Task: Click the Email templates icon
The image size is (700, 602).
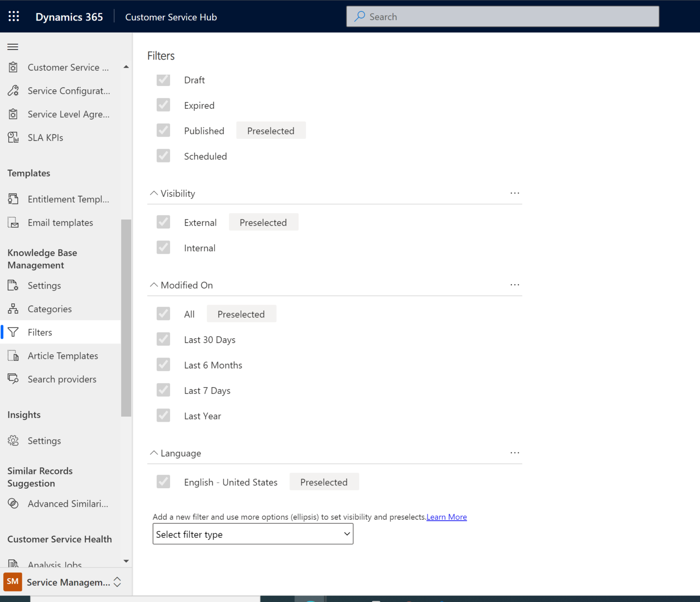Action: [13, 222]
